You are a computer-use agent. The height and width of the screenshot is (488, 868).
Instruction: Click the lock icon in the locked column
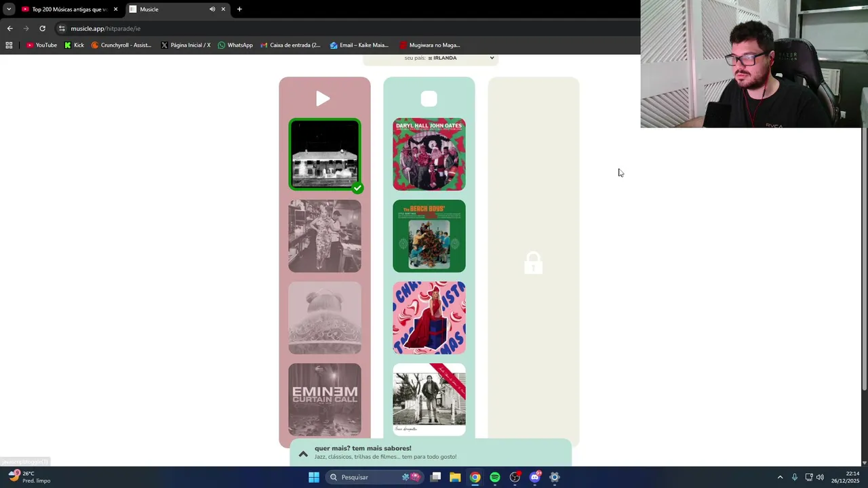point(533,263)
